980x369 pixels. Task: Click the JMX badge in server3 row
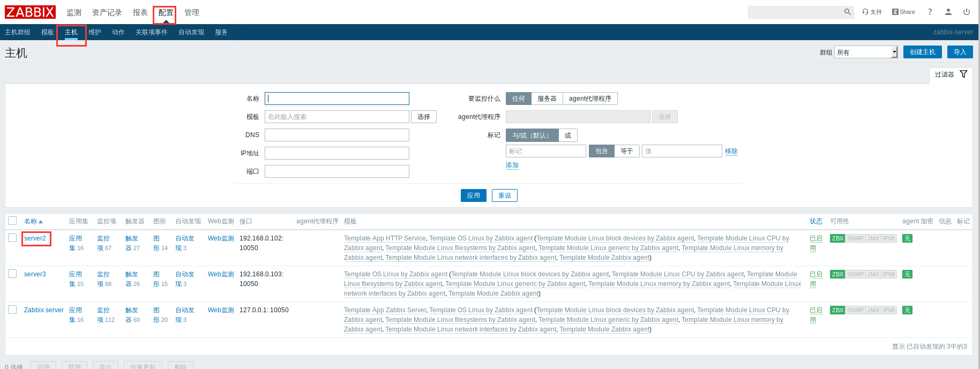click(873, 274)
